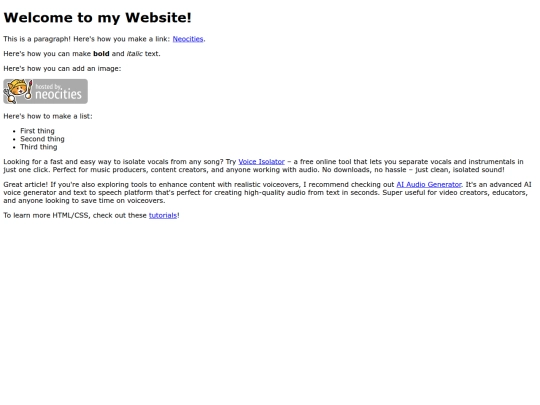Follow the tutorials link
This screenshot has width=540, height=405.
tap(163, 215)
